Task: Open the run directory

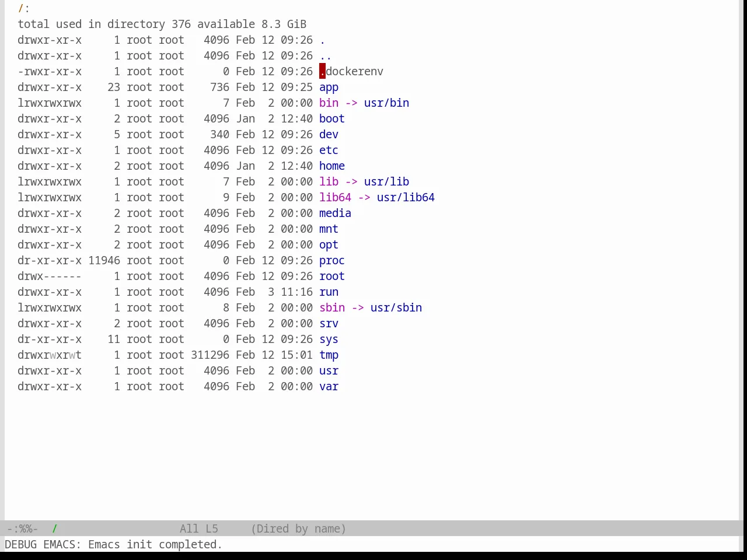Action: (329, 292)
